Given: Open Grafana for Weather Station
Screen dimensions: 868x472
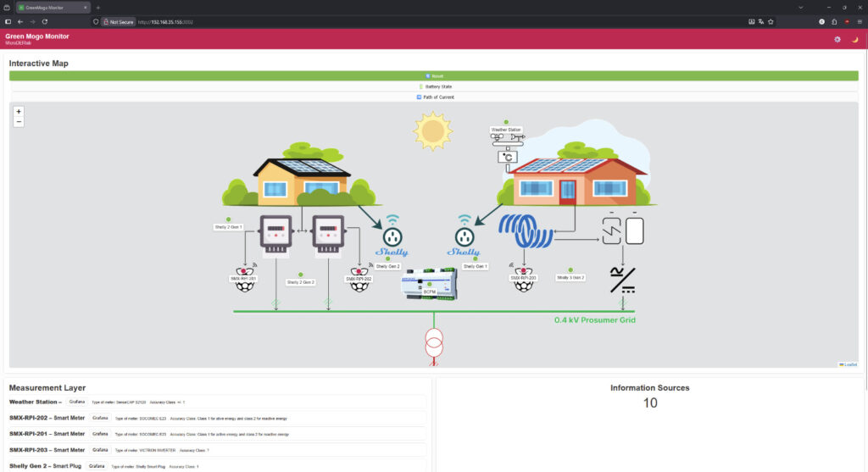Looking at the screenshot, I should (x=75, y=402).
